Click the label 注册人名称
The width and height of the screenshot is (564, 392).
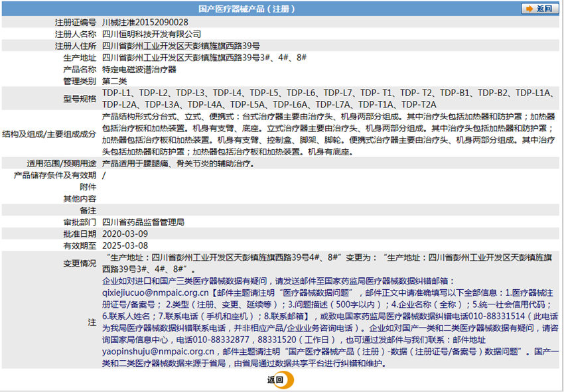[x=76, y=34]
